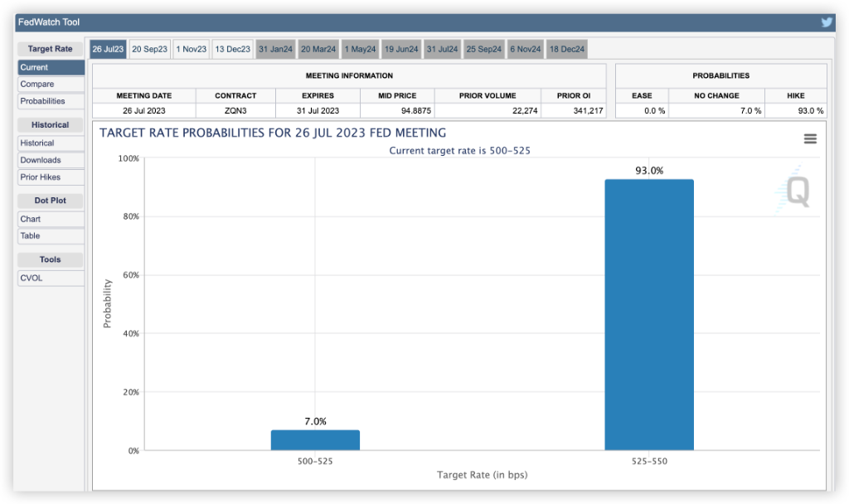Switch to the 20 Sep23 tab
This screenshot has width=849, height=504.
pos(149,49)
